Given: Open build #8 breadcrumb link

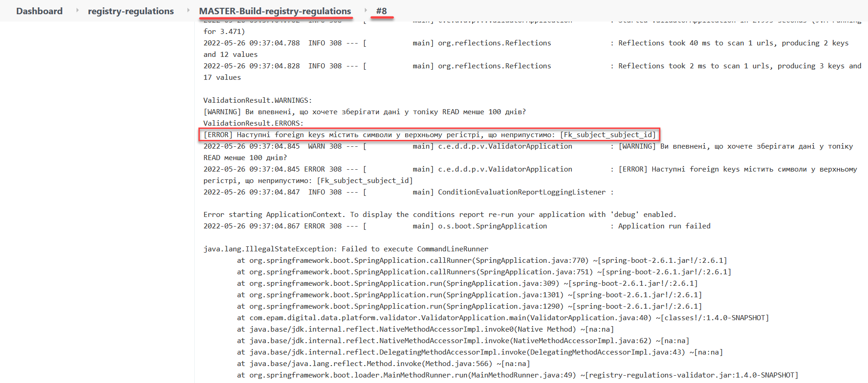Looking at the screenshot, I should pyautogui.click(x=381, y=11).
